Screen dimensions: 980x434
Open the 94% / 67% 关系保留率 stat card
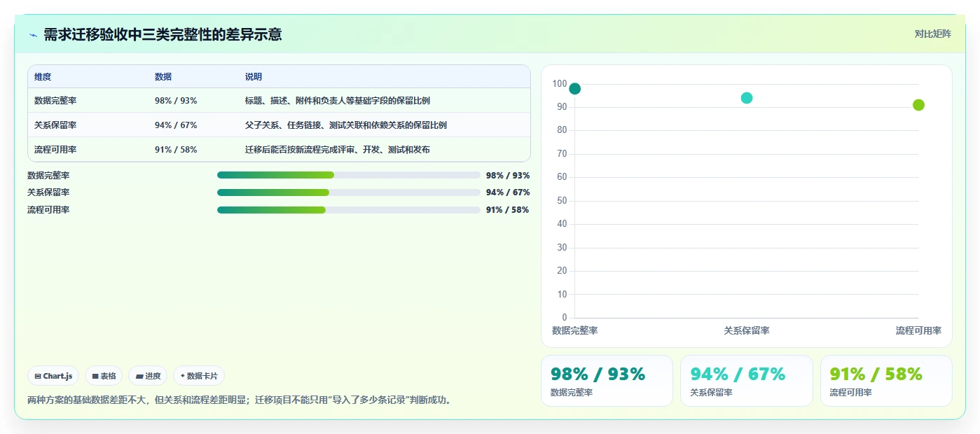pos(747,381)
